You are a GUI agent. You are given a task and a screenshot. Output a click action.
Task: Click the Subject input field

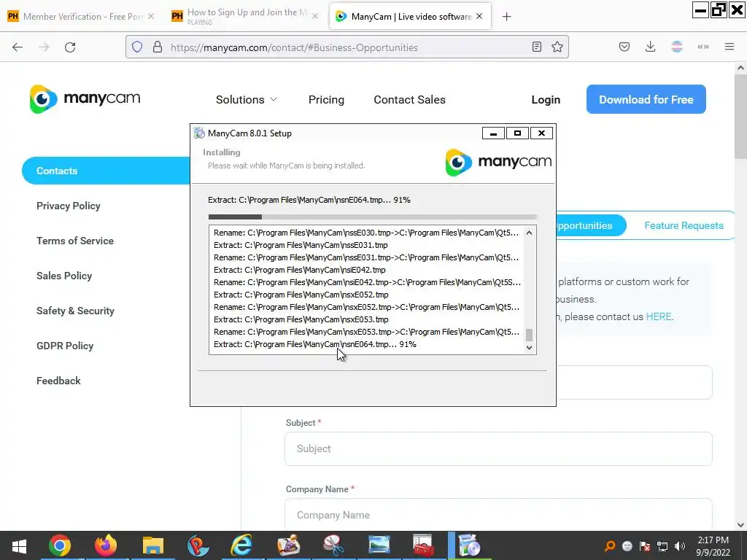[x=498, y=448]
